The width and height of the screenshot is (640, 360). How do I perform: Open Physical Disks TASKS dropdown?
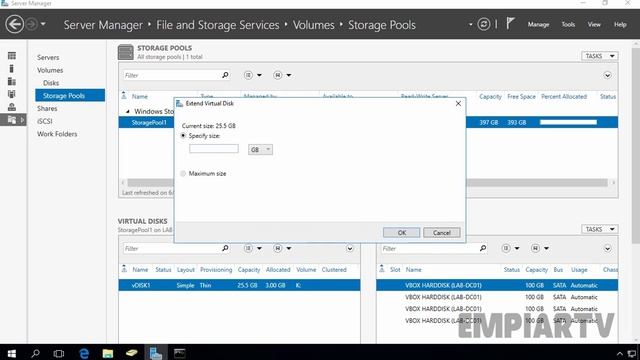click(600, 229)
